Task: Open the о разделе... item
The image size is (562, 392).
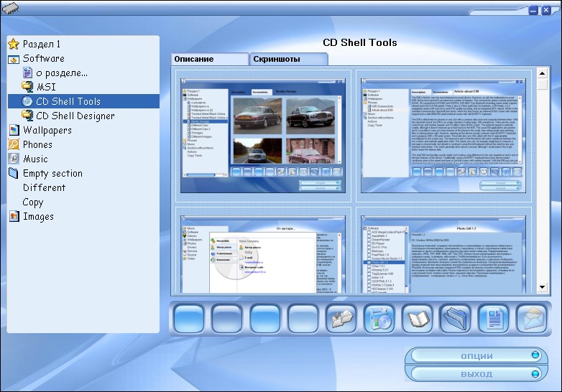Action: (x=62, y=73)
